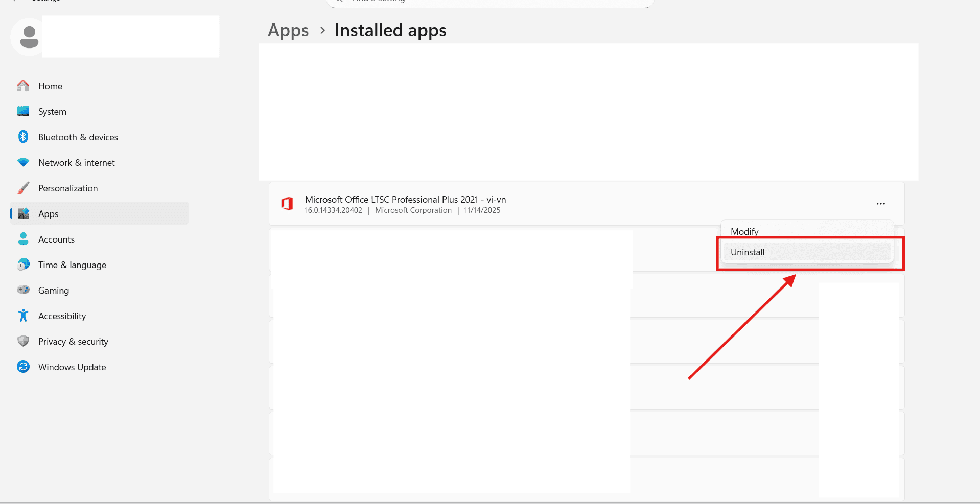The width and height of the screenshot is (980, 504).
Task: Click the Find a setting search box
Action: [491, 2]
